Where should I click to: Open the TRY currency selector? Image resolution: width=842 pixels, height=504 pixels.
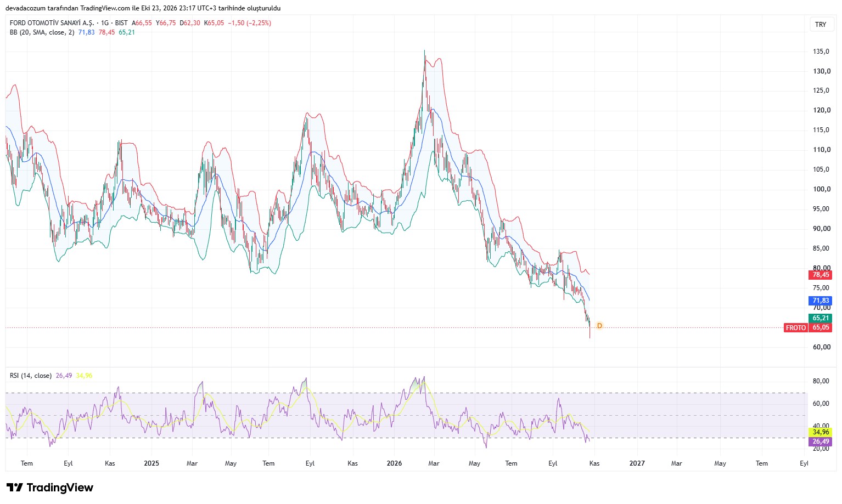coord(821,25)
